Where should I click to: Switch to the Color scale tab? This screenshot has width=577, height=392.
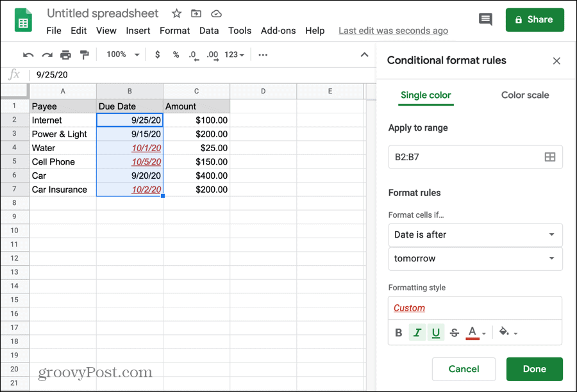pos(525,95)
